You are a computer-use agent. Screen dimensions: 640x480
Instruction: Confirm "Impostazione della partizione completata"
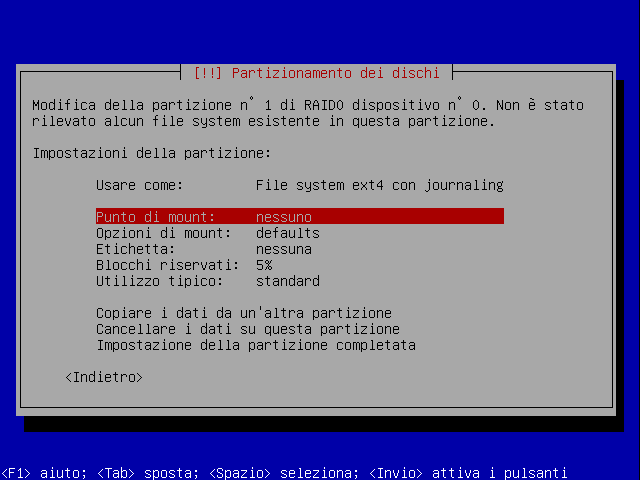pyautogui.click(x=255, y=345)
